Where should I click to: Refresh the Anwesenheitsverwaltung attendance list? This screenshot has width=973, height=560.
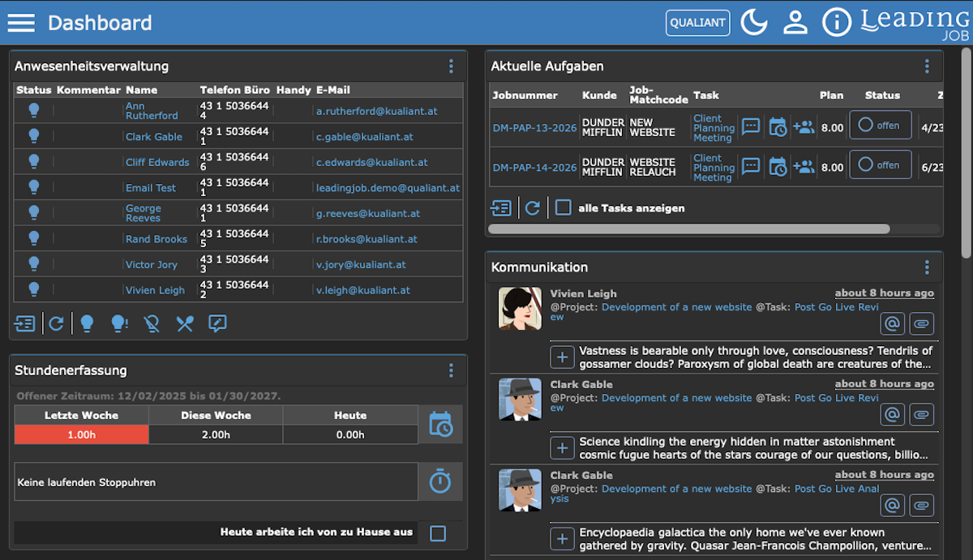tap(57, 323)
